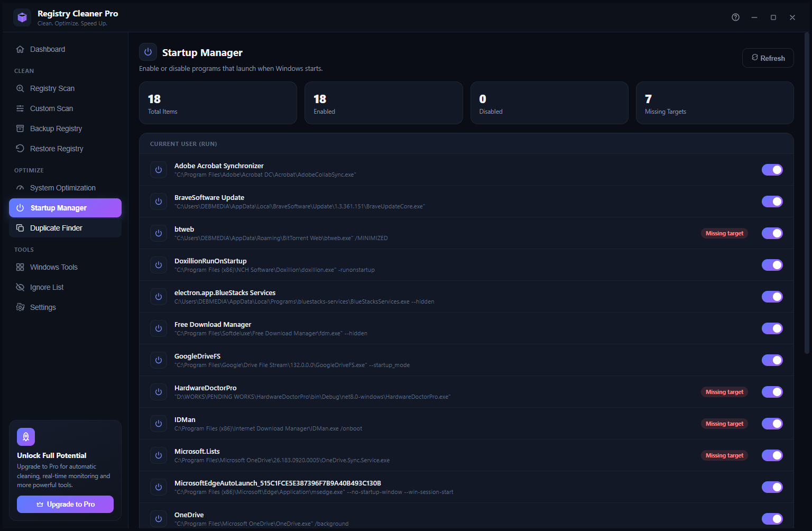Open Windows Tools page
This screenshot has height=531, width=812.
[65, 267]
